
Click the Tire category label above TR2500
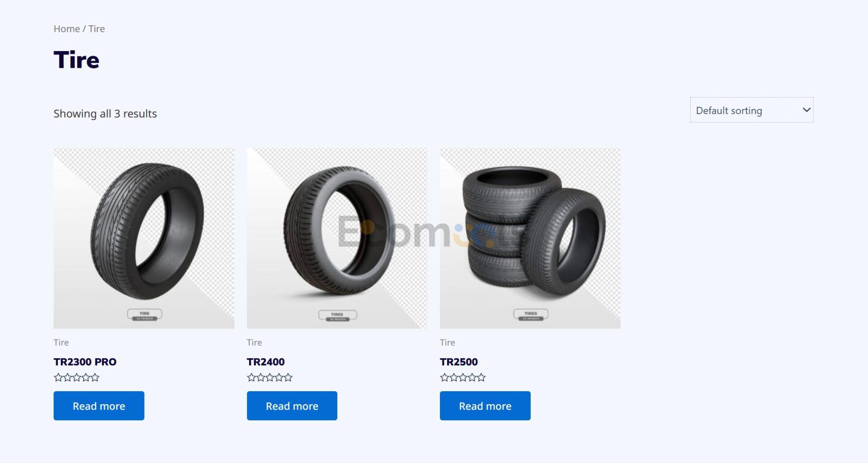click(x=448, y=342)
